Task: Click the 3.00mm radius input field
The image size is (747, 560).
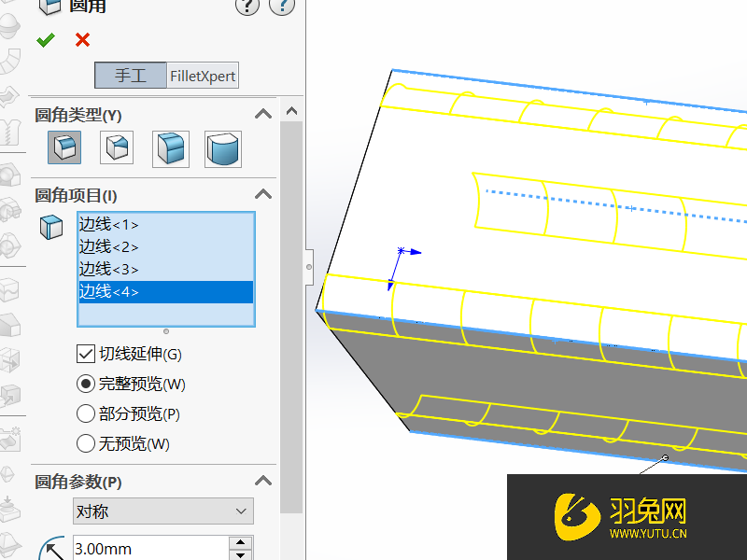Action: pos(150,548)
